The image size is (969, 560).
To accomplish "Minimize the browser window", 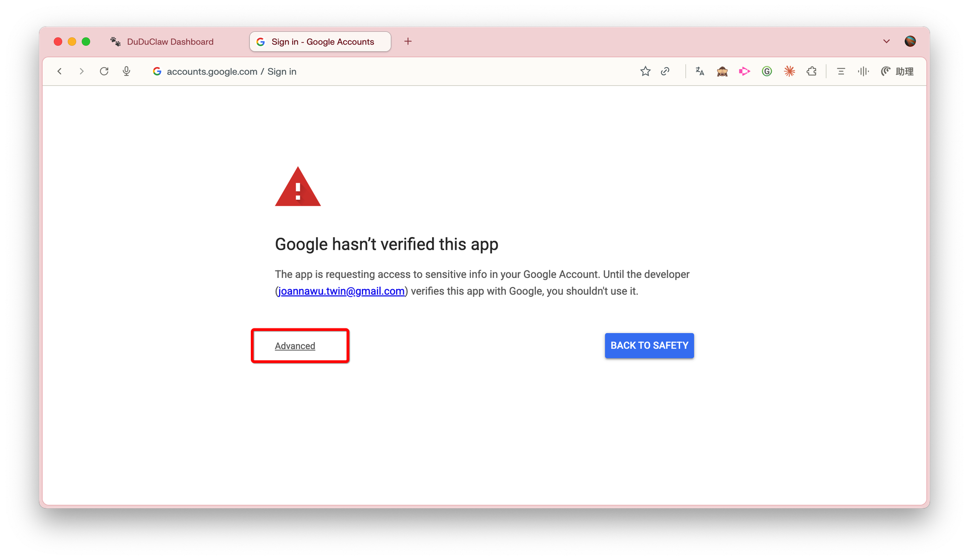I will tap(72, 42).
